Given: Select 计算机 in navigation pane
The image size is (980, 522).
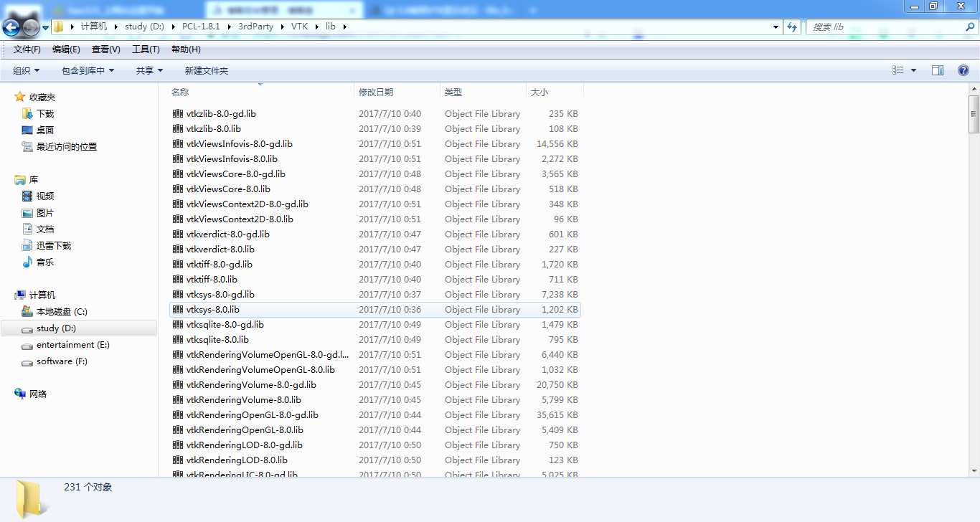Looking at the screenshot, I should pyautogui.click(x=42, y=295).
